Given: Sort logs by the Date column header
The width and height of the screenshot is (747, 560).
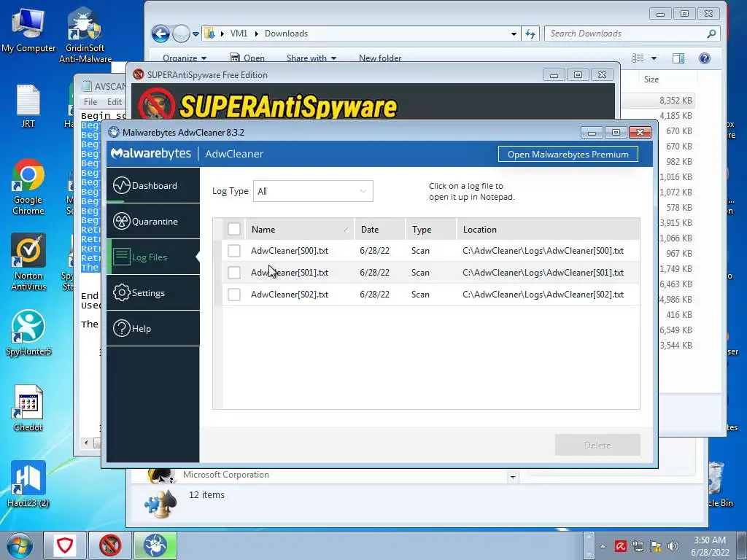Looking at the screenshot, I should pyautogui.click(x=380, y=229).
